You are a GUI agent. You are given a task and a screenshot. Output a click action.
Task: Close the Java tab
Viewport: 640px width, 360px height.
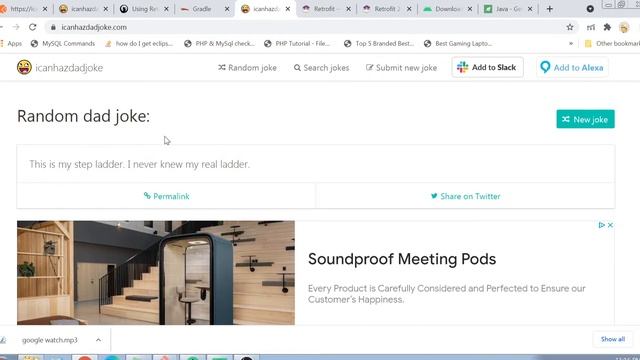click(x=530, y=9)
